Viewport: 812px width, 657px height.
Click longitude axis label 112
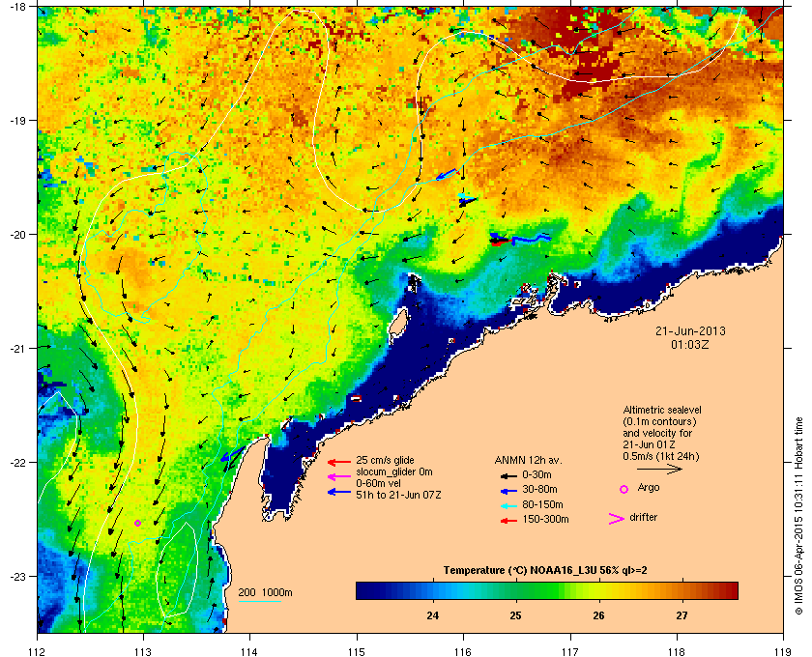[38, 652]
